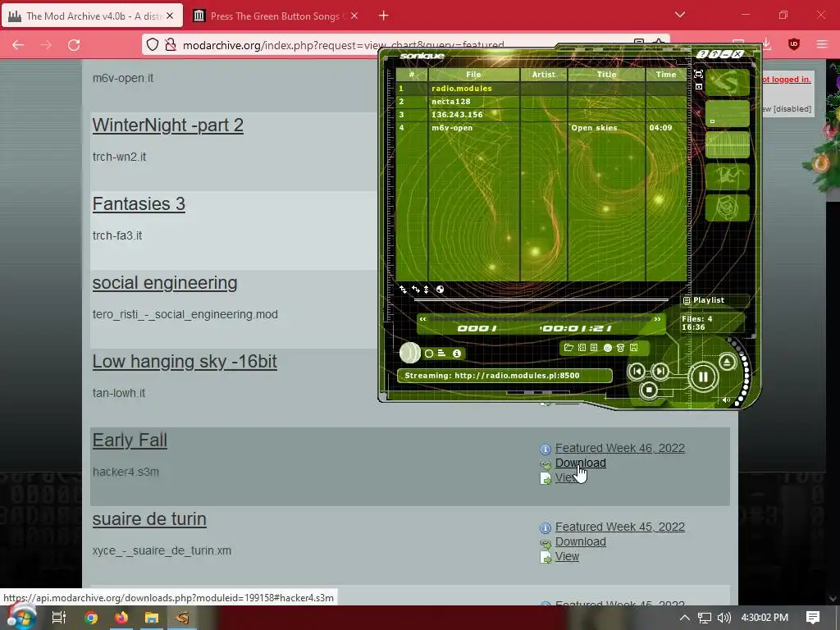
Task: Click the playlist icon right of the folder icon
Action: click(x=582, y=348)
